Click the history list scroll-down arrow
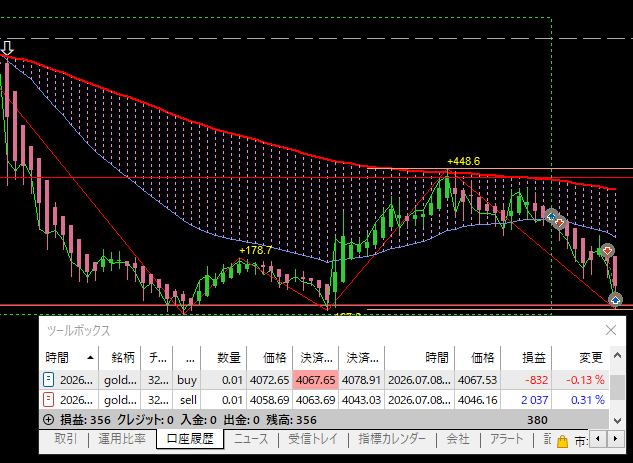633x463 pixels. 617,420
